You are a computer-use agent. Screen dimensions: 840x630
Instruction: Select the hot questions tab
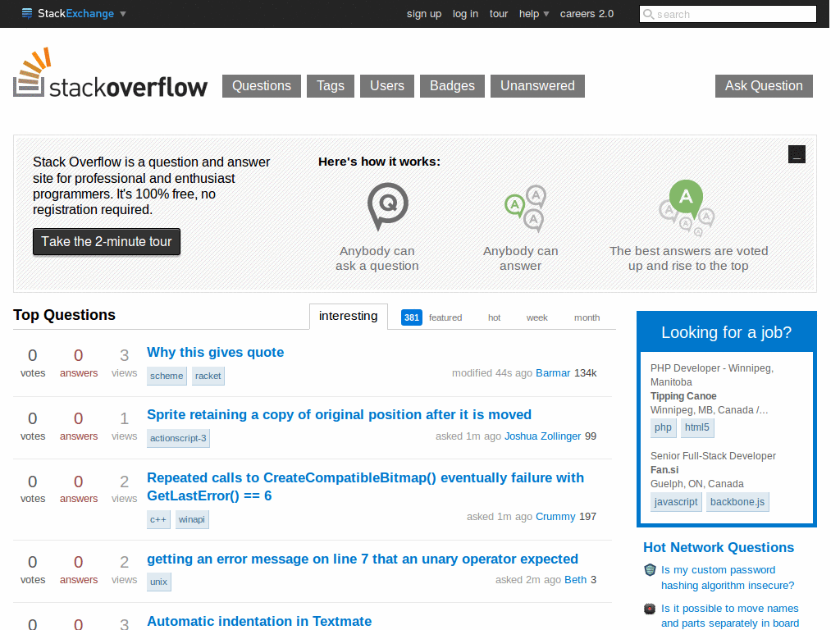pyautogui.click(x=494, y=317)
